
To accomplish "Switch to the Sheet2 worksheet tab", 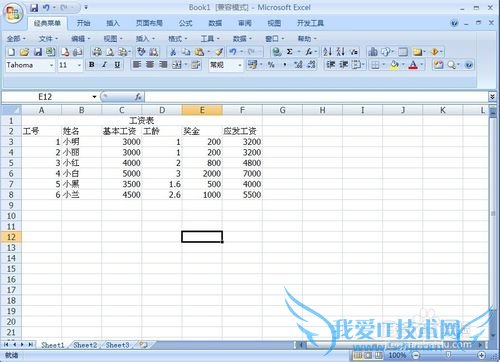I will (x=85, y=345).
